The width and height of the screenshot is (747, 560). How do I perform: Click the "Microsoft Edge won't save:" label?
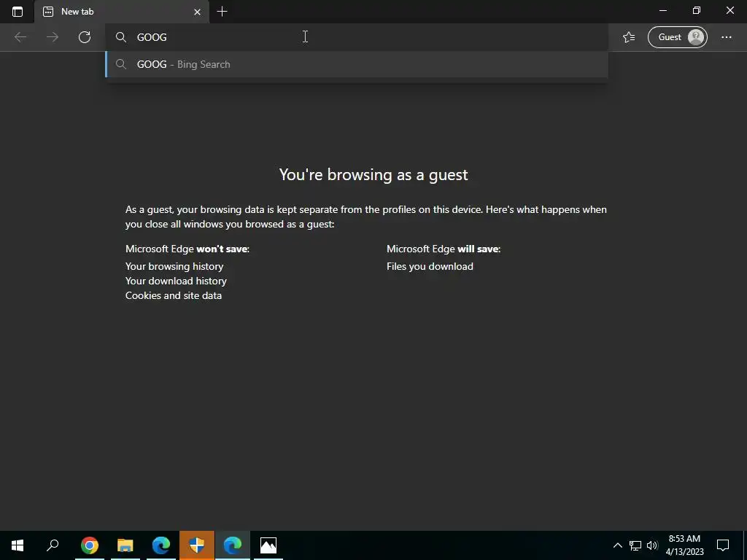(187, 249)
